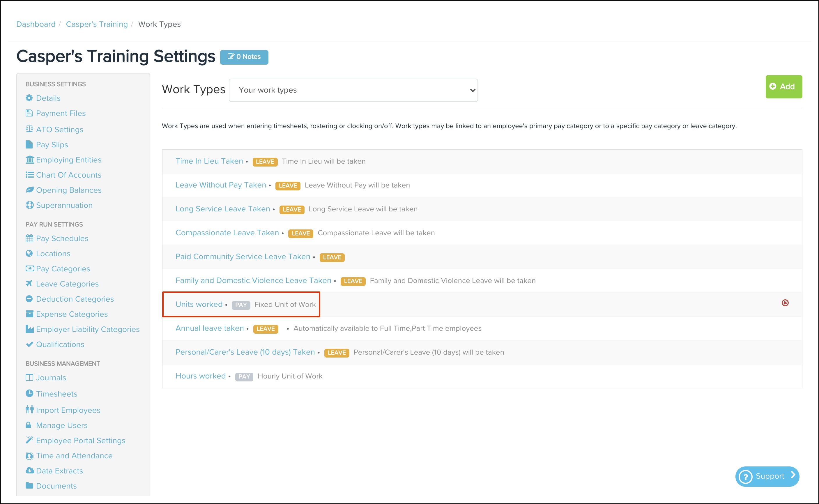
Task: Click the Employee Portal Settings wand icon
Action: 29,440
